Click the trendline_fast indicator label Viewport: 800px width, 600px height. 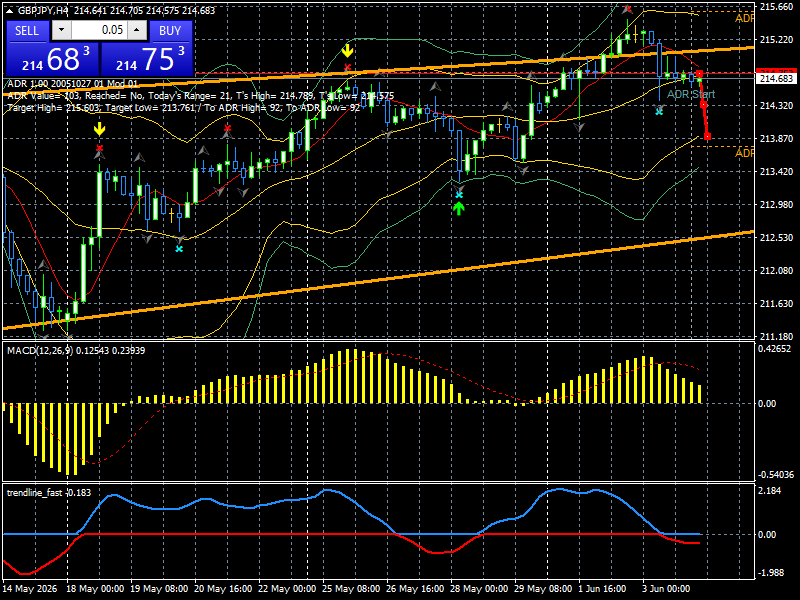tap(49, 492)
